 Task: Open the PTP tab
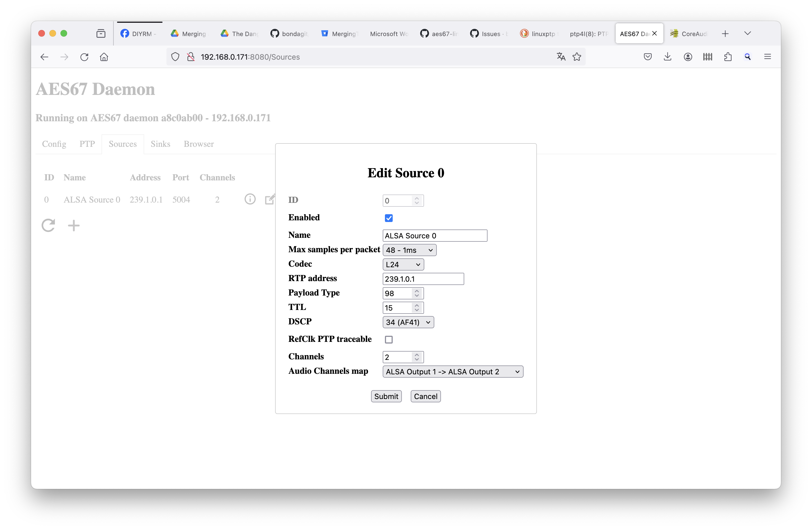point(87,144)
